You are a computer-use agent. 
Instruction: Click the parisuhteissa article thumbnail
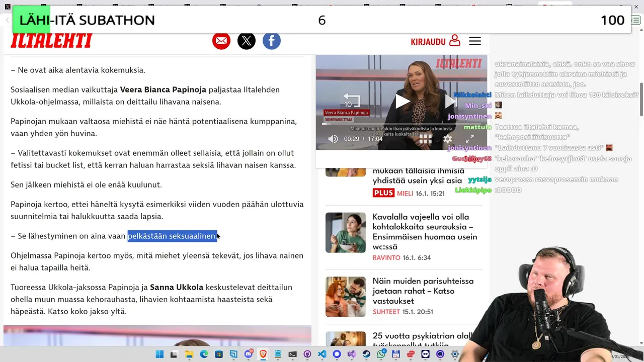[x=346, y=297]
